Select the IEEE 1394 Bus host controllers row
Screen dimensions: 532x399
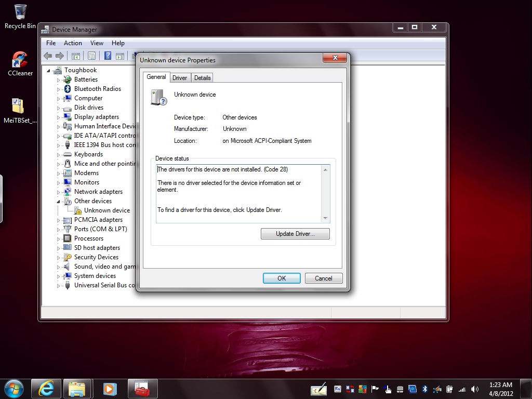click(x=104, y=145)
